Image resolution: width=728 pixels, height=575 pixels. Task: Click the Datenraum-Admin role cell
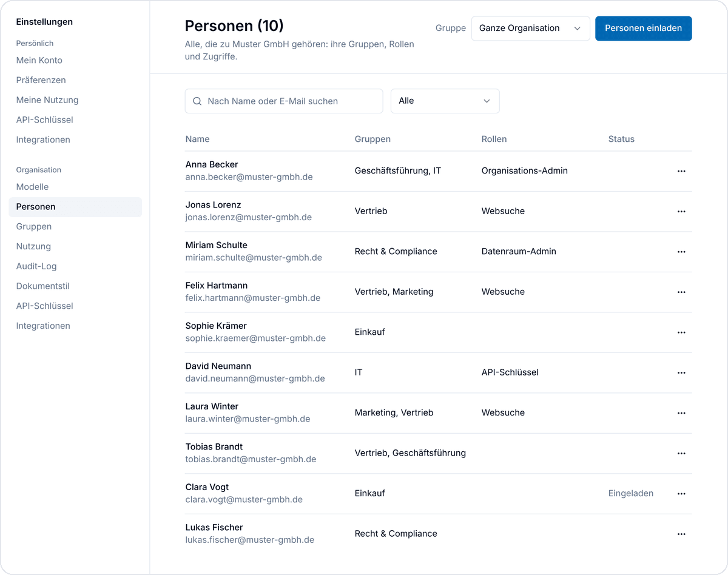click(519, 252)
